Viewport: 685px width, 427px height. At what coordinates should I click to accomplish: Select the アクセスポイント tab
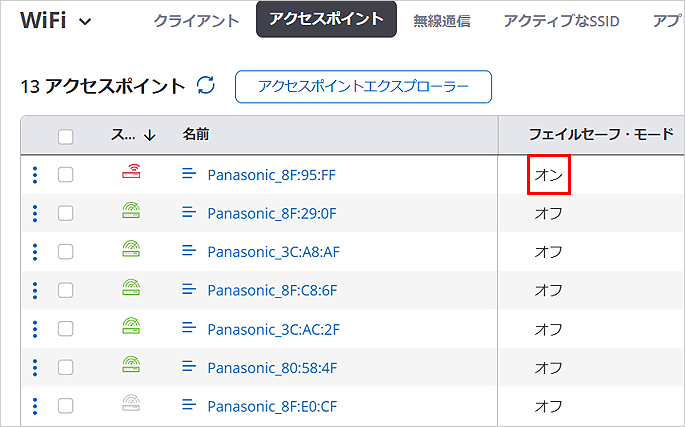tap(326, 19)
